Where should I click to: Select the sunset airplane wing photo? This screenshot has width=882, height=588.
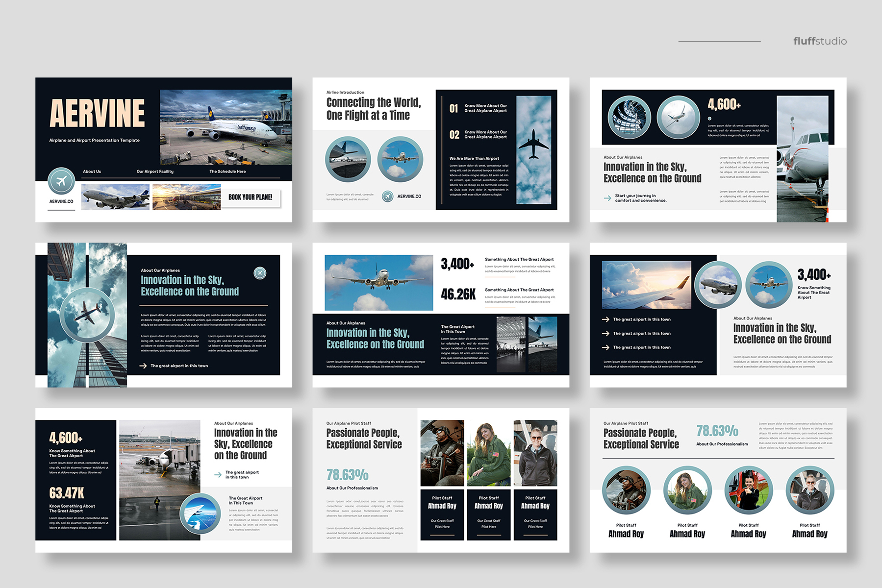[646, 285]
